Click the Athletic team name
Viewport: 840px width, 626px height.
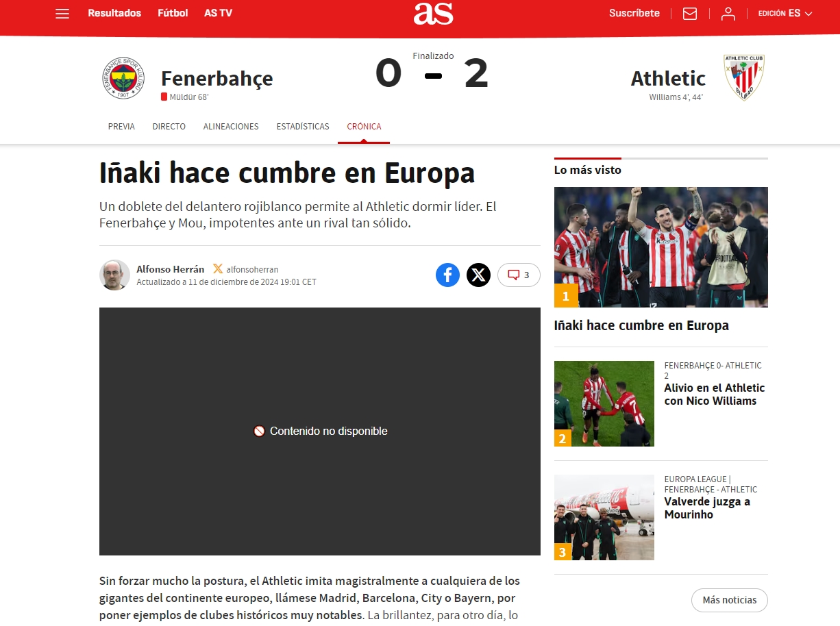668,78
